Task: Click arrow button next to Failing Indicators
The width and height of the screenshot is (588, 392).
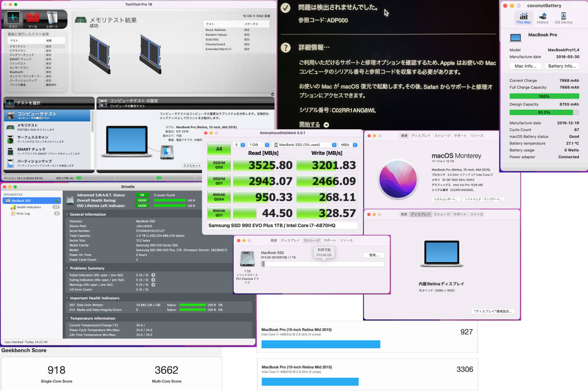Action: click(x=153, y=280)
